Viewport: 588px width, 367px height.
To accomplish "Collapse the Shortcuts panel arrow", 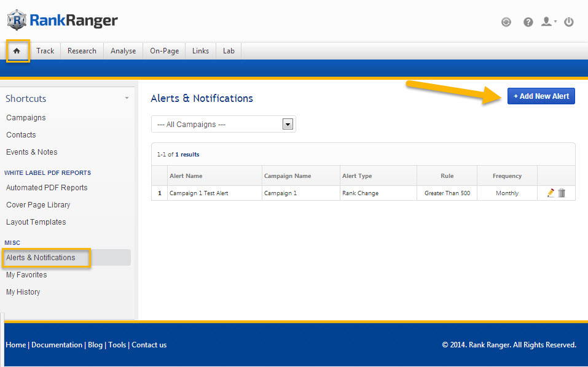I will [127, 98].
